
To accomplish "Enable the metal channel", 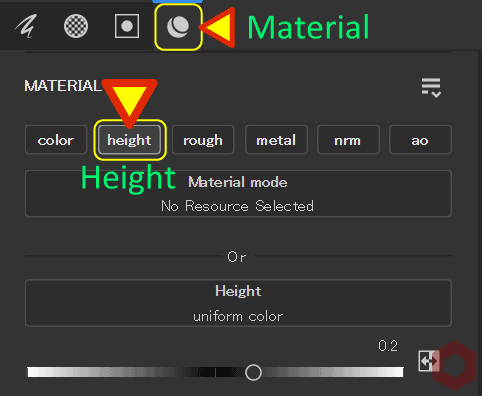I will 276,140.
